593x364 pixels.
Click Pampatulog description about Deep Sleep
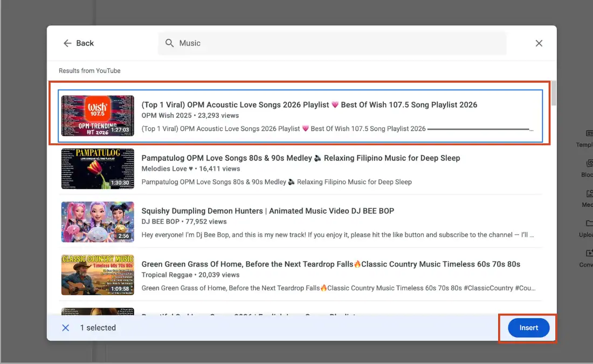point(277,182)
